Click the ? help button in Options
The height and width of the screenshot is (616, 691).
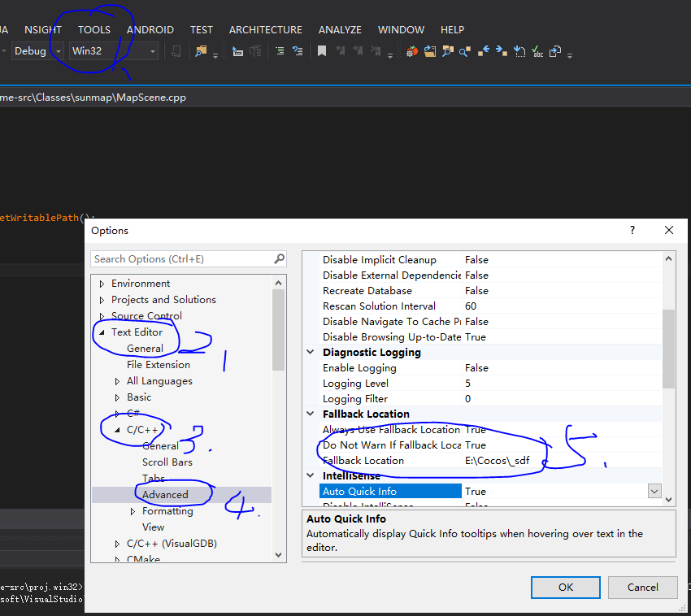[632, 230]
